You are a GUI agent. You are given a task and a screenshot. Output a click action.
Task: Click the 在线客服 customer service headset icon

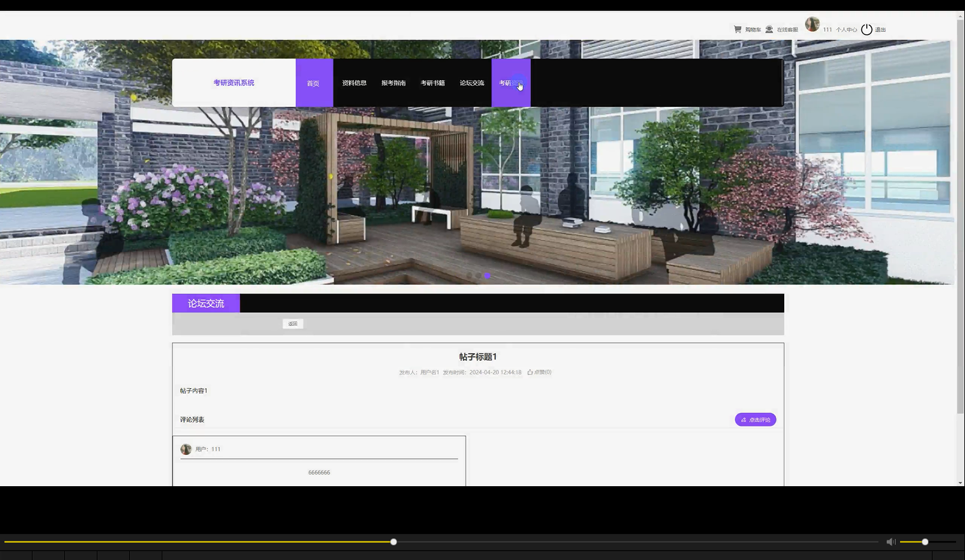click(x=768, y=29)
